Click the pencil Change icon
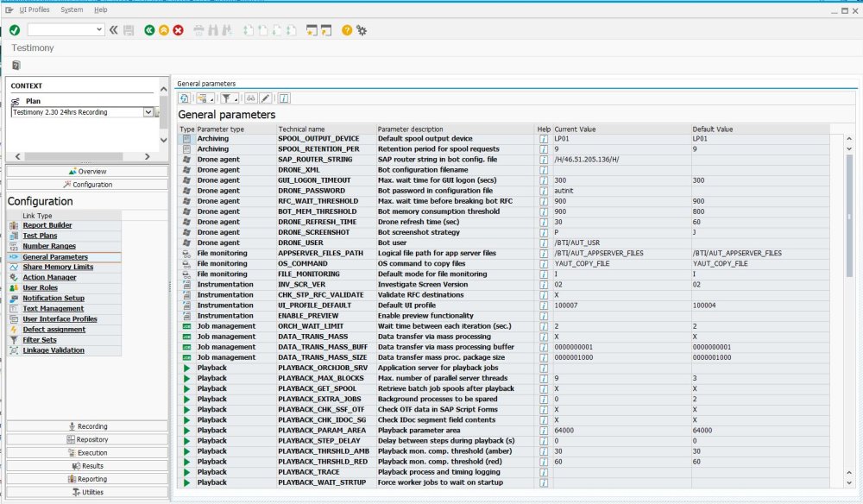 pos(265,98)
